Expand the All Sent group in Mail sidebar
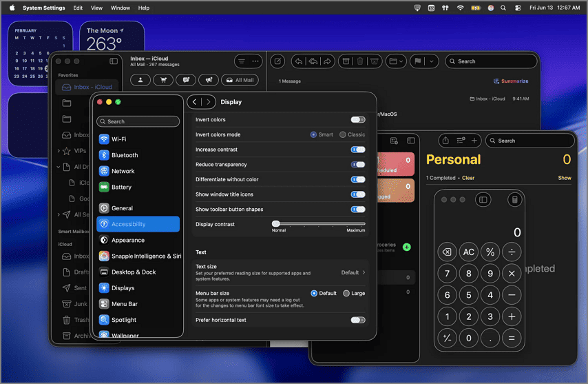 (59, 214)
